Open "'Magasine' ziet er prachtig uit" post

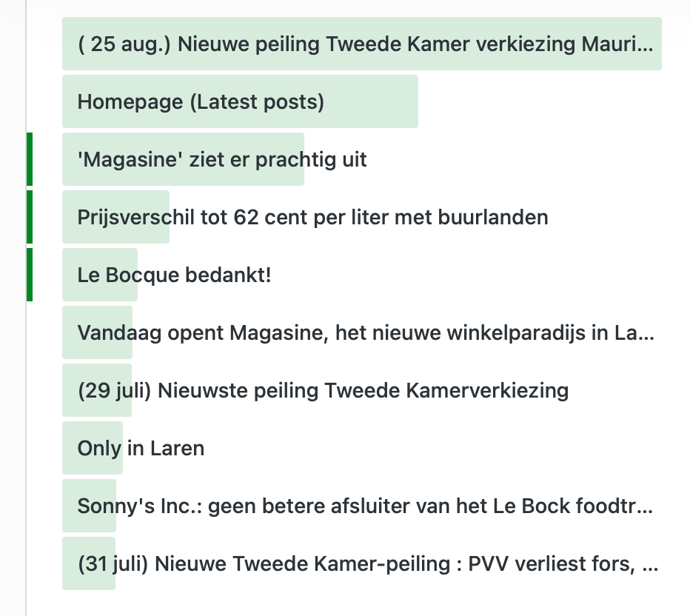(222, 159)
